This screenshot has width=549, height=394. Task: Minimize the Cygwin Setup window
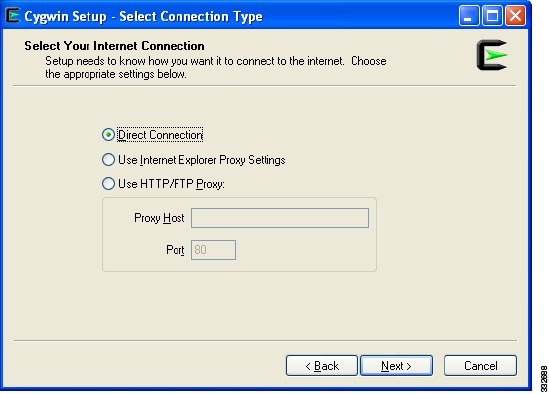pos(469,16)
